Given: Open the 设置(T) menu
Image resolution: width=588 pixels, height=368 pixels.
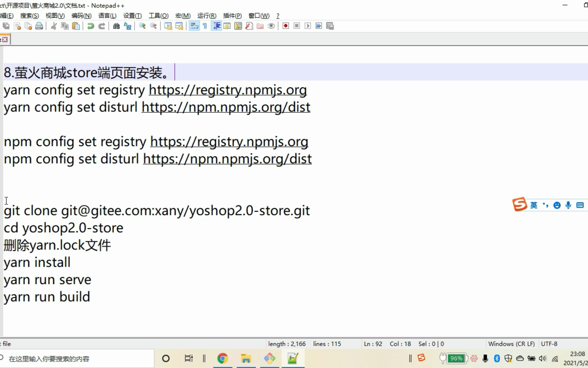Looking at the screenshot, I should 132,16.
